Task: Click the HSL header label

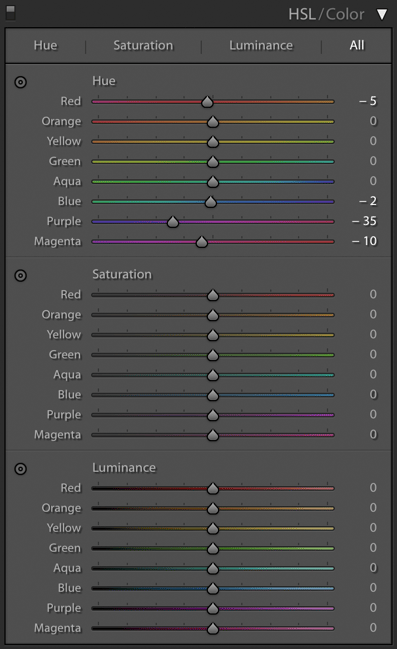Action: [302, 14]
